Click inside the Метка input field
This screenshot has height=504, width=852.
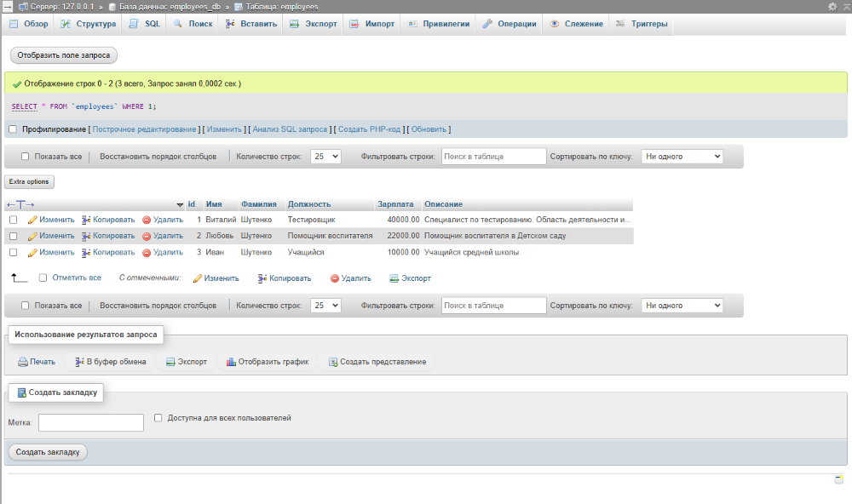(90, 421)
